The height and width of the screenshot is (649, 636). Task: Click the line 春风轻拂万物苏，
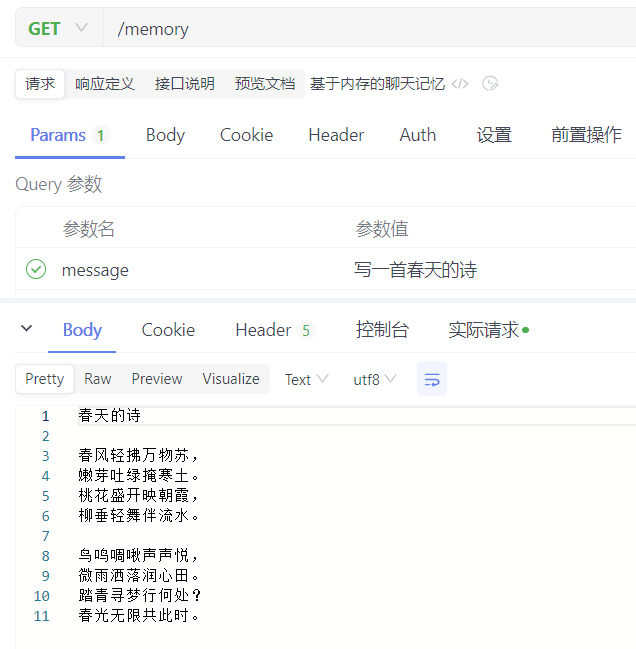point(139,456)
